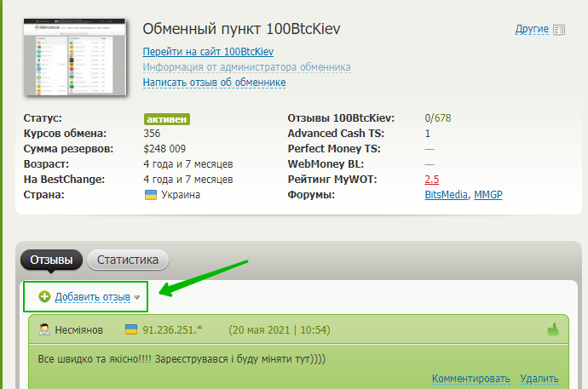588x389 pixels.
Task: Open the Другие link
Action: (532, 29)
